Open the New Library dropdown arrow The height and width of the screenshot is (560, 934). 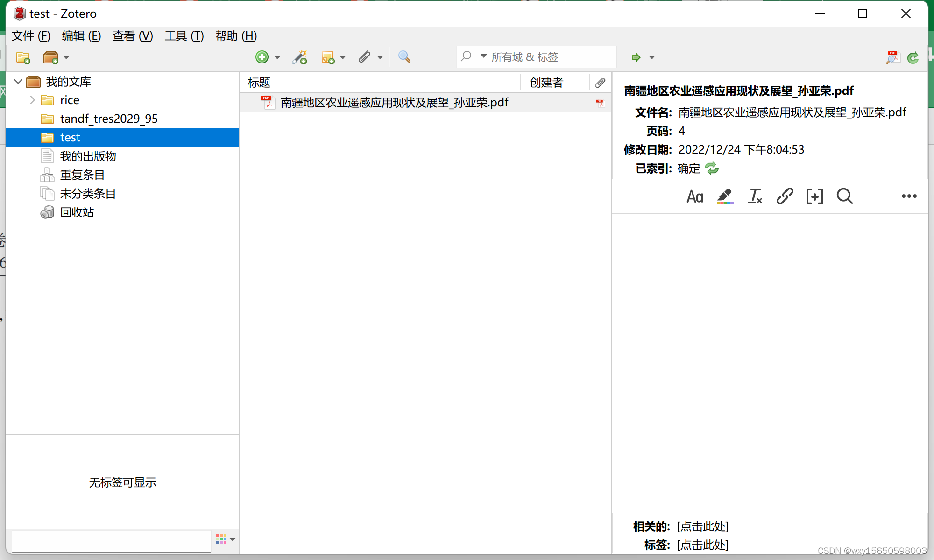pyautogui.click(x=66, y=57)
